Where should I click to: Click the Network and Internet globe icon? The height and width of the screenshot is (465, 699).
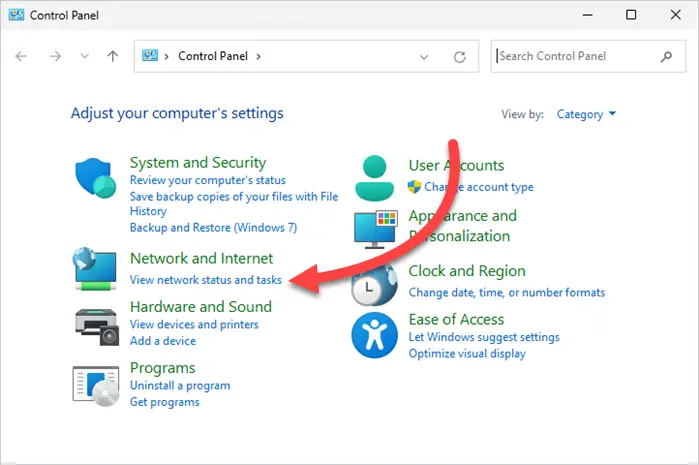95,269
